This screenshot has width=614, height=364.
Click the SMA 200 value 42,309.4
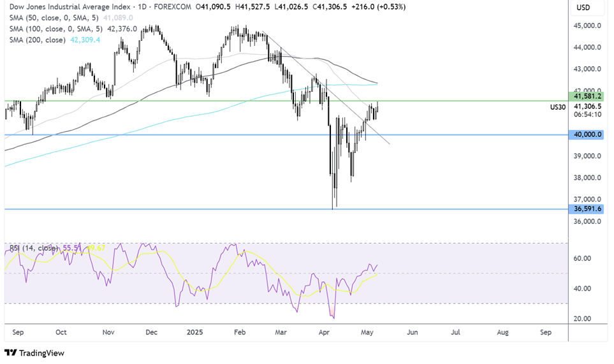85,40
